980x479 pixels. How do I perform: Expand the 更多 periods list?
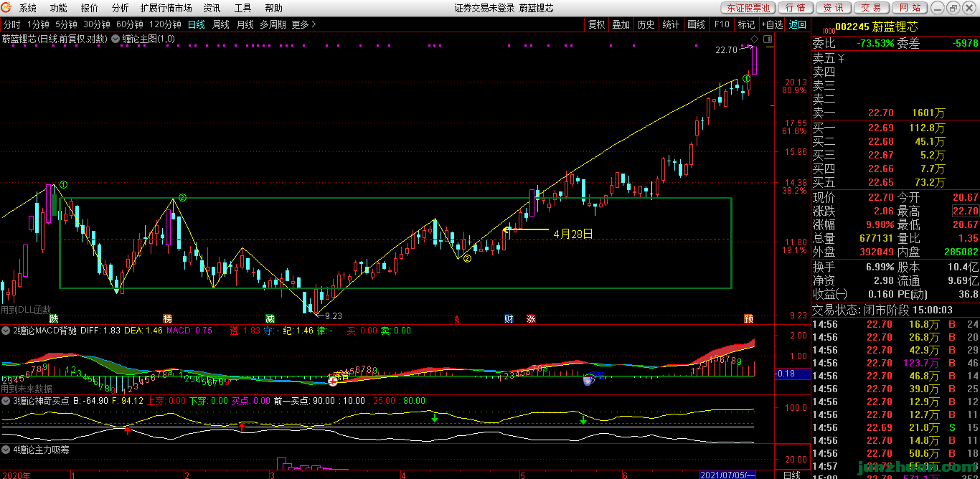click(x=303, y=24)
